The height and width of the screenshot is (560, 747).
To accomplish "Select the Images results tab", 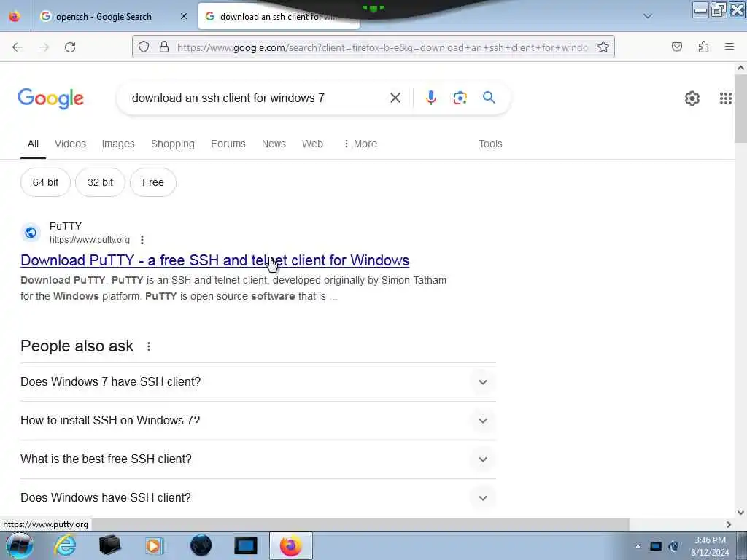I will pos(118,144).
